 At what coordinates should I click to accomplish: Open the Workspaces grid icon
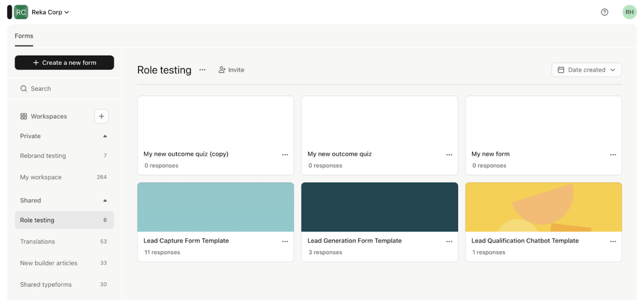pos(23,116)
